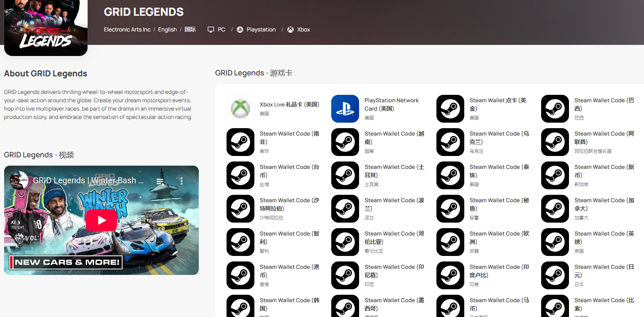Click the GRID Legends game cover image

coord(46,27)
